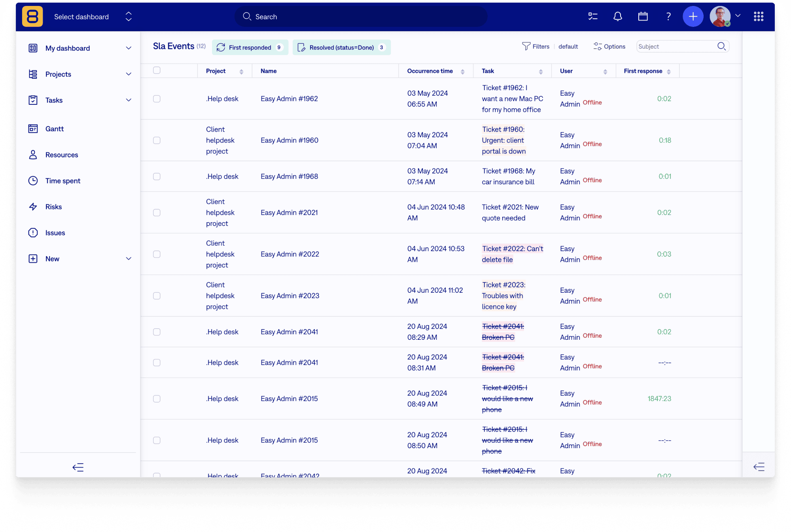Open the calendar icon in top bar
Image resolution: width=791 pixels, height=532 pixels.
(643, 17)
